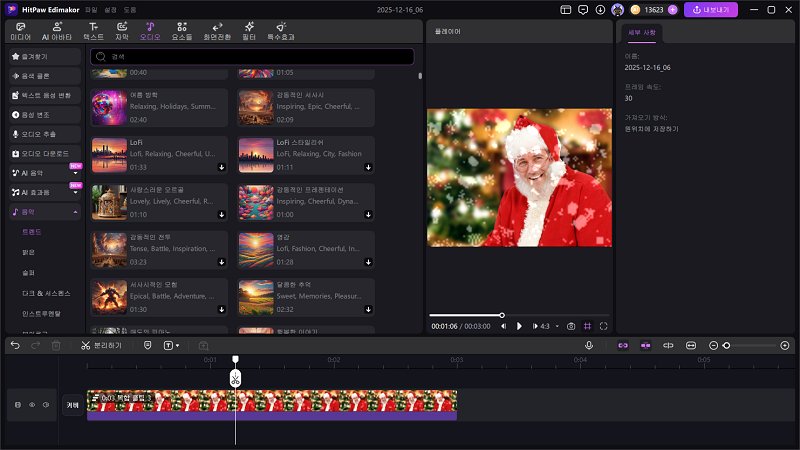Click the microphone voice-over icon
The height and width of the screenshot is (450, 800).
[589, 345]
